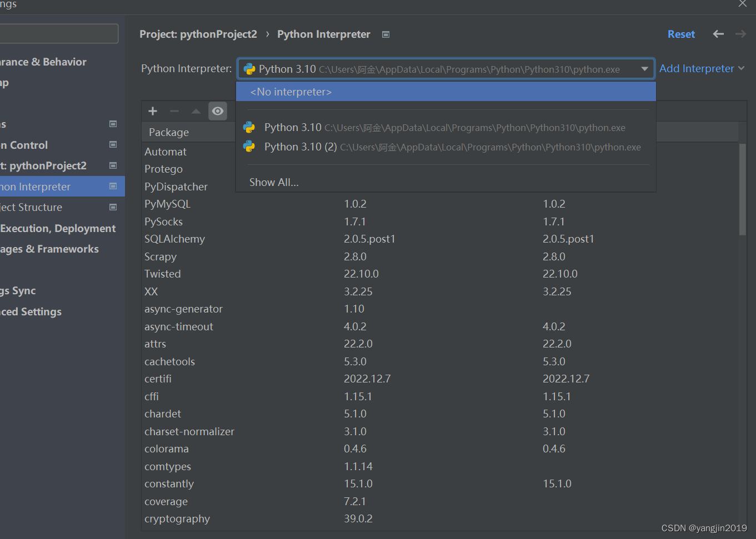The image size is (756, 539).
Task: Open Build, Execution, Deployment section
Action: 58,228
